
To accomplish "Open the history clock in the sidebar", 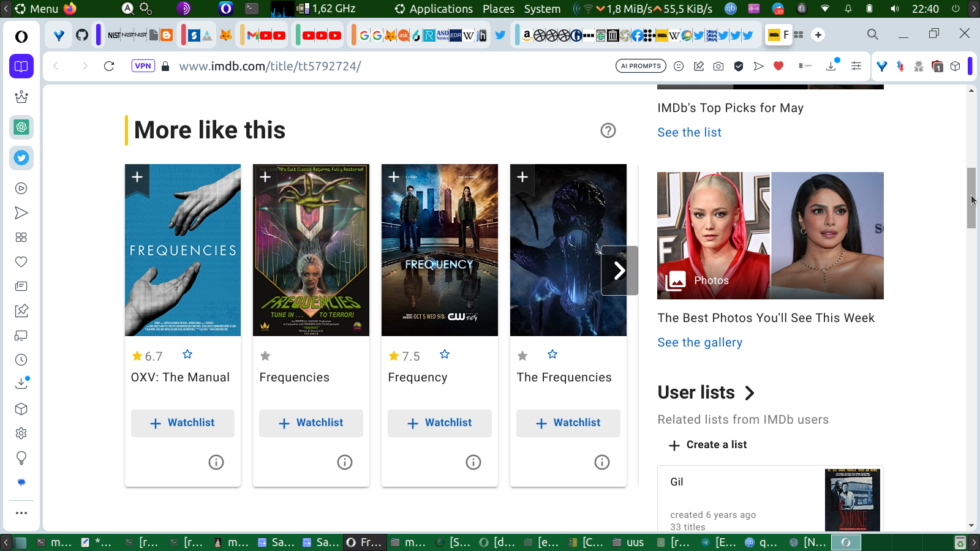I will (x=21, y=360).
